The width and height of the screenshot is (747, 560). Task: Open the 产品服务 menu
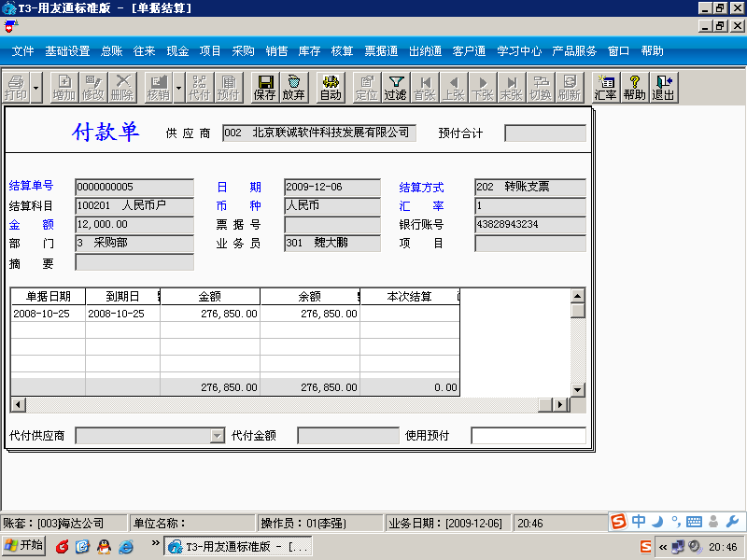[574, 51]
